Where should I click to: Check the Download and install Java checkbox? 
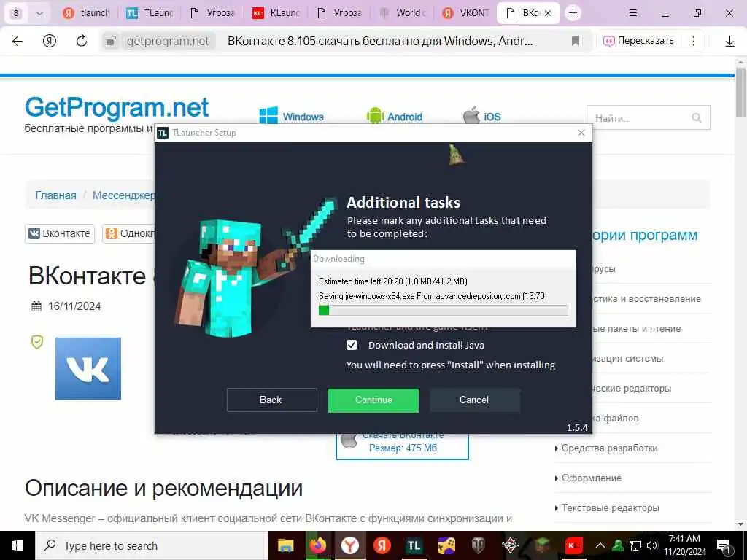[352, 345]
